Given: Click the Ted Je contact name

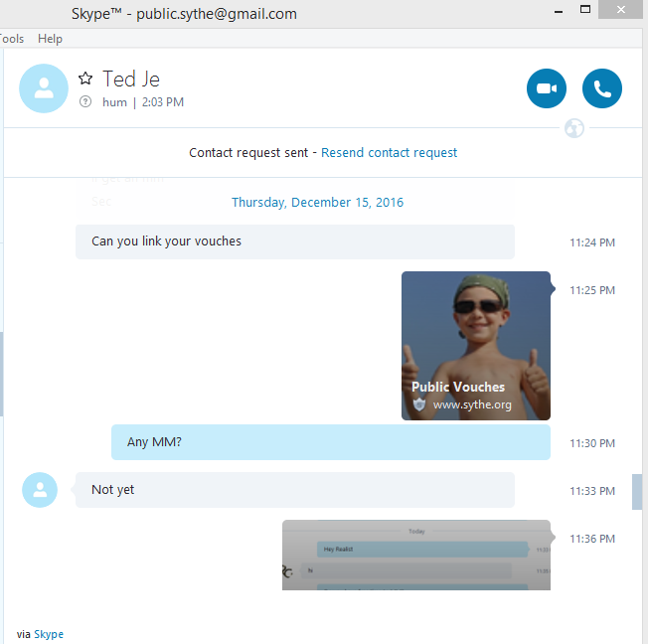Looking at the screenshot, I should 131,79.
